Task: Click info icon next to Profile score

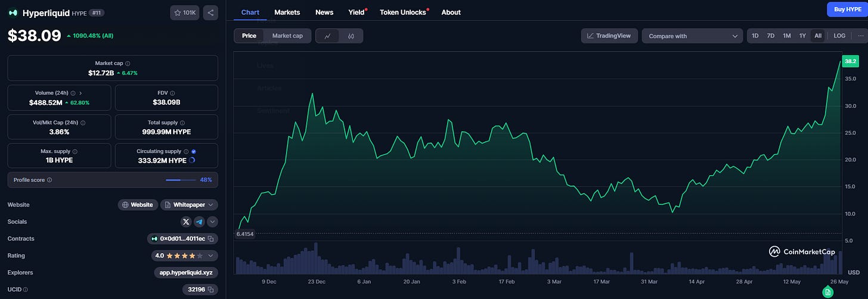Action: (49, 180)
